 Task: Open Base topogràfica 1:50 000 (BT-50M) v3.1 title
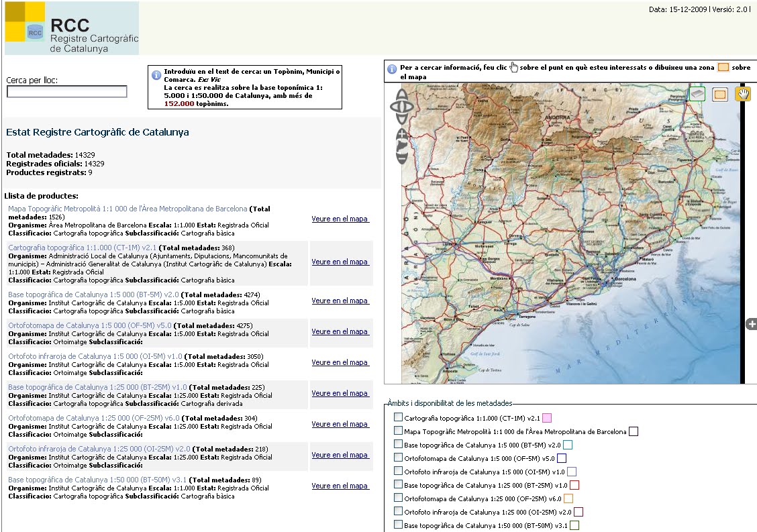pos(97,480)
